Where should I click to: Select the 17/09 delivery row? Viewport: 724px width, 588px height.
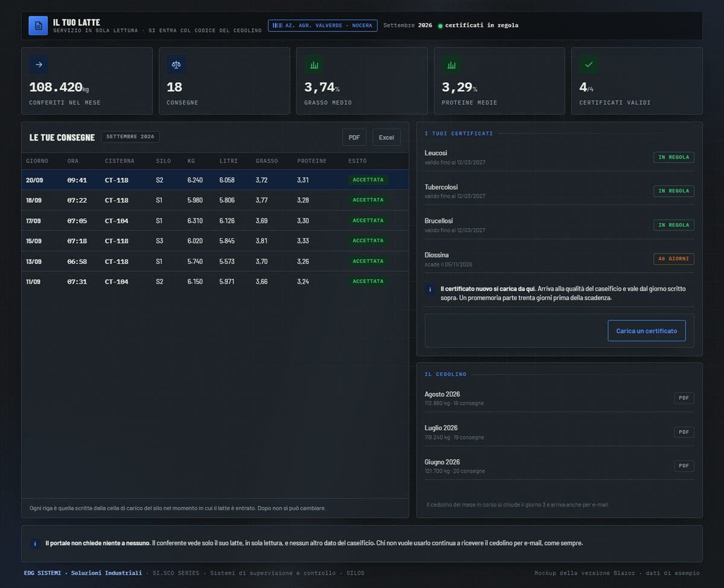pyautogui.click(x=215, y=221)
